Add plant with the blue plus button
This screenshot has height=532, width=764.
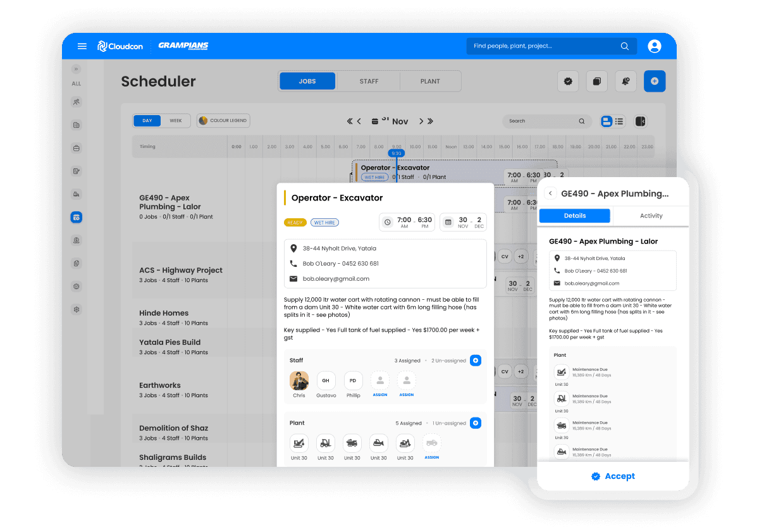pos(476,423)
